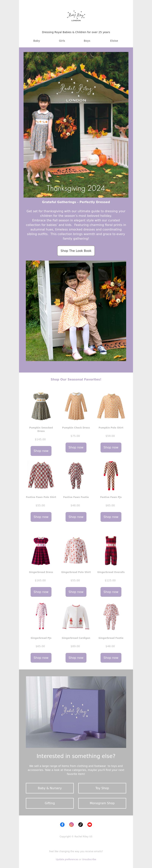Open the Gingerbread Cardigan product image

76,617
